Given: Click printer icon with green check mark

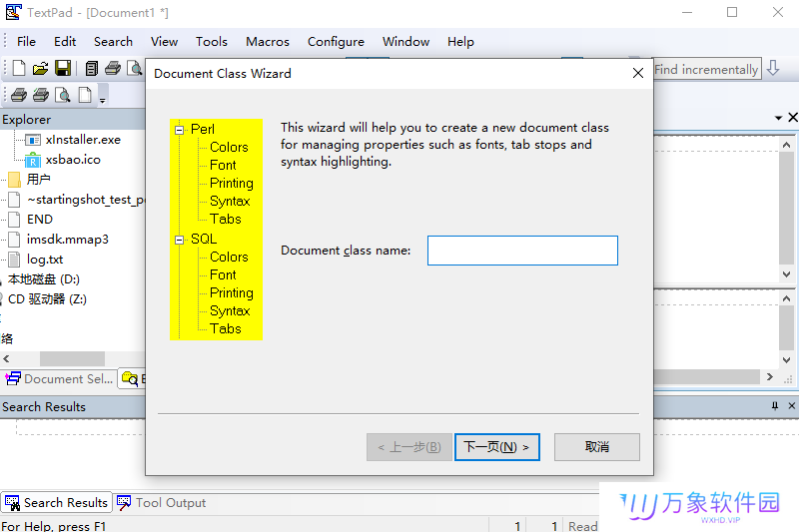Looking at the screenshot, I should [41, 95].
